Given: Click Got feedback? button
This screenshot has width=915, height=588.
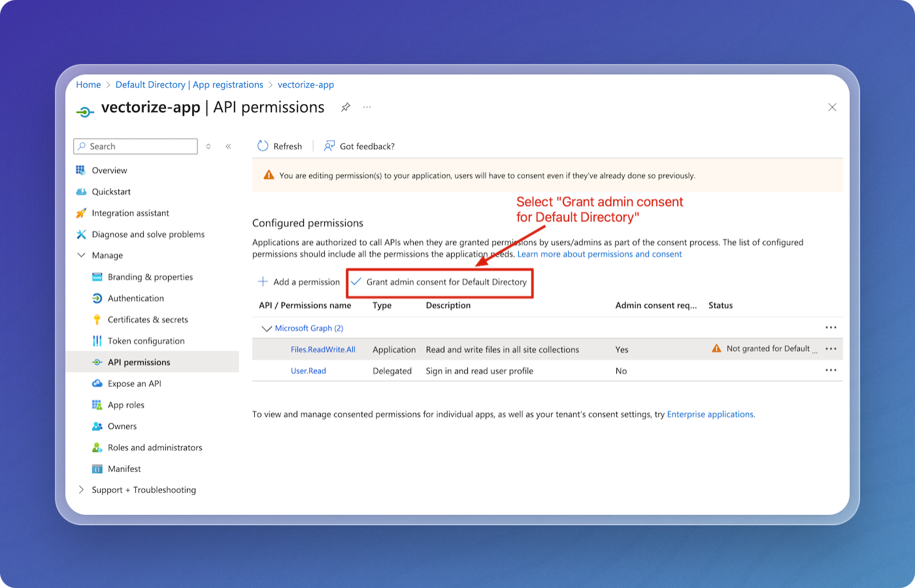Looking at the screenshot, I should coord(359,146).
